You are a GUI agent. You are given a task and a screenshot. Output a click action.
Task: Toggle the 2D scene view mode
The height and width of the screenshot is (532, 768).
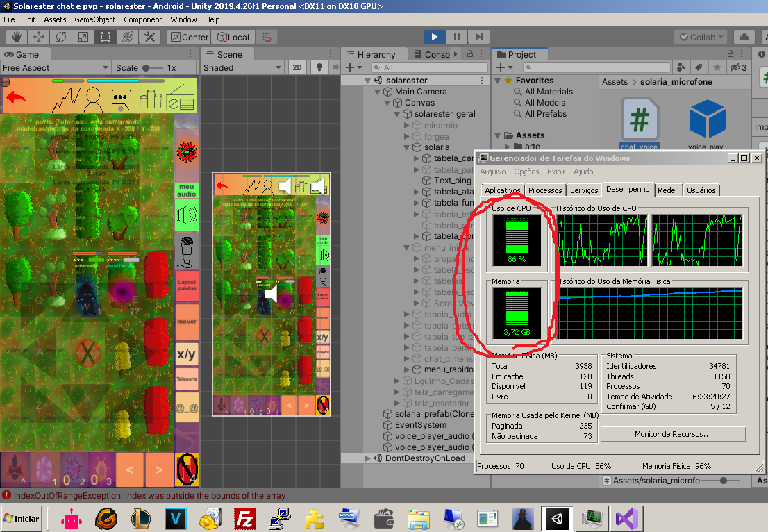pyautogui.click(x=297, y=67)
